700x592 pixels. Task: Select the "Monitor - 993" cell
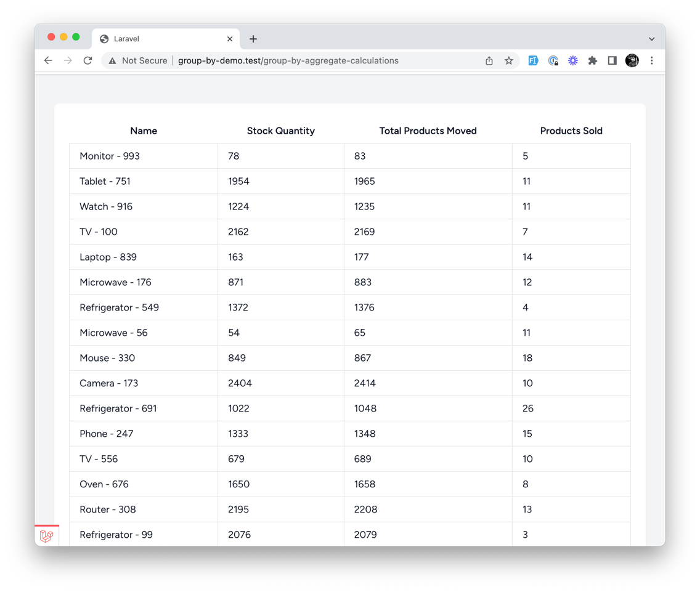click(144, 156)
